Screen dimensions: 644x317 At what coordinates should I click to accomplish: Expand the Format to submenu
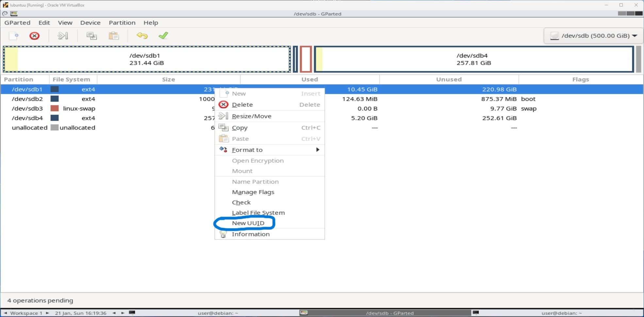[x=270, y=150]
